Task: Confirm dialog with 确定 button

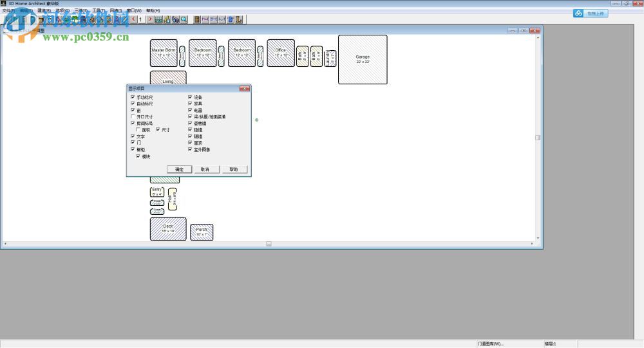Action: [x=180, y=169]
